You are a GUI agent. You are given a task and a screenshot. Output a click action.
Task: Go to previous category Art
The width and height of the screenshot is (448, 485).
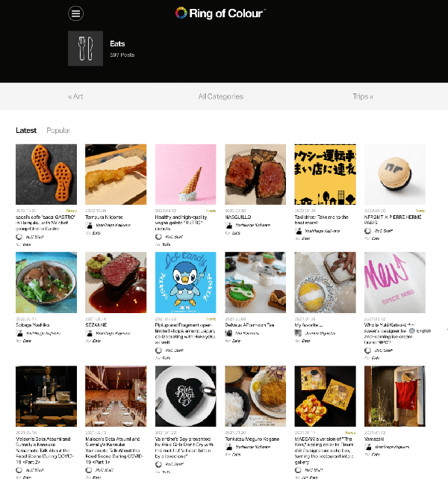[75, 96]
